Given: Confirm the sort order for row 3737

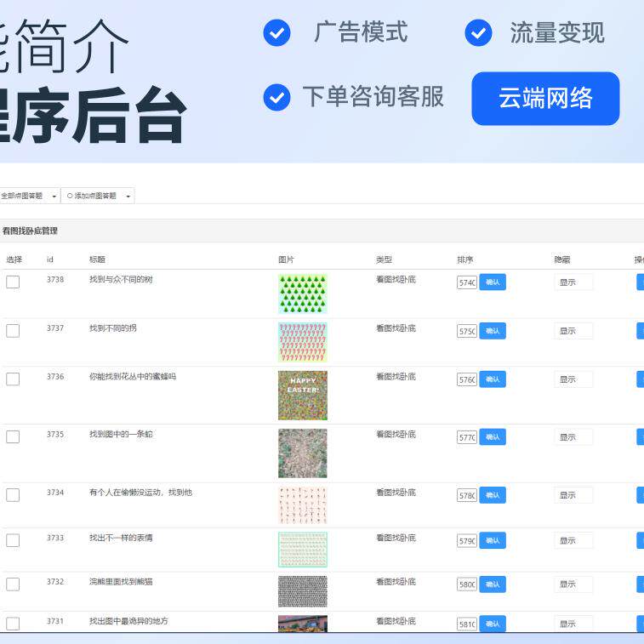Looking at the screenshot, I should pos(493,331).
